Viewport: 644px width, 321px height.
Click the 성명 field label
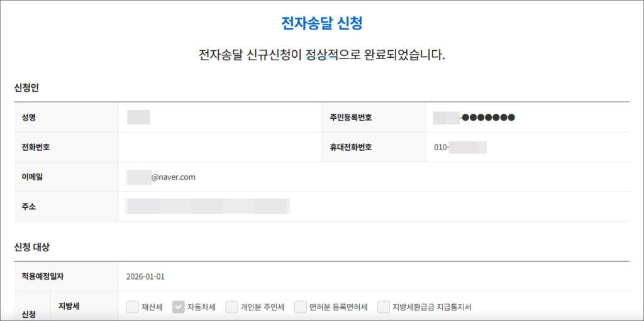29,117
